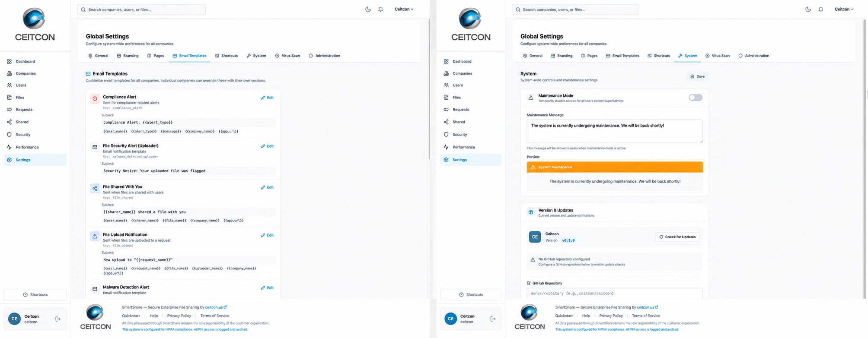Open ceitcon.us link in left window footer
The image size is (868, 338).
216,307
